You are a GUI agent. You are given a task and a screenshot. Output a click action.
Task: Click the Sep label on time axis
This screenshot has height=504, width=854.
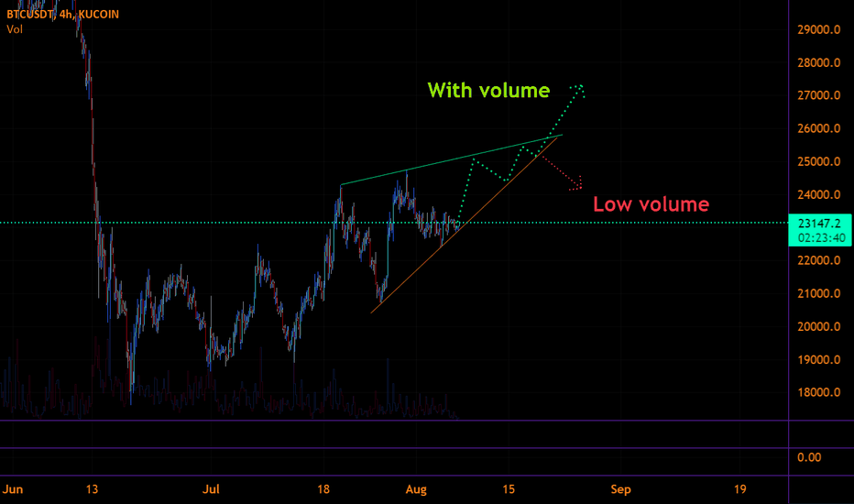click(621, 489)
